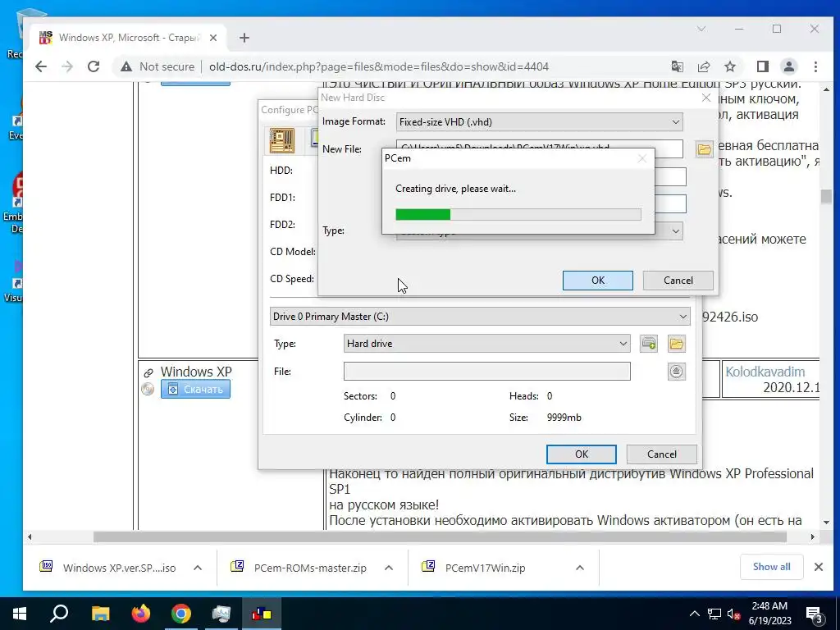840x630 pixels.
Task: Click the Windows XP link icon in page
Action: [148, 373]
